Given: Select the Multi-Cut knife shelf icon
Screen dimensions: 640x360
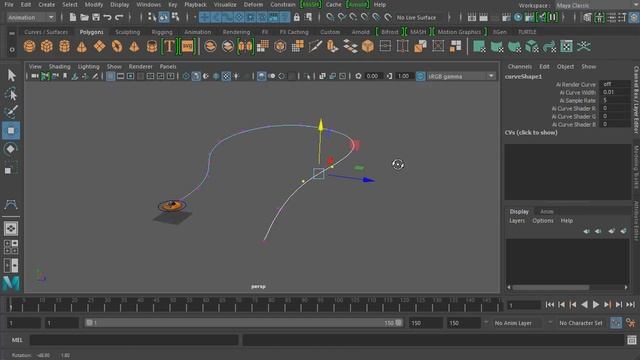Looking at the screenshot, I should point(315,47).
